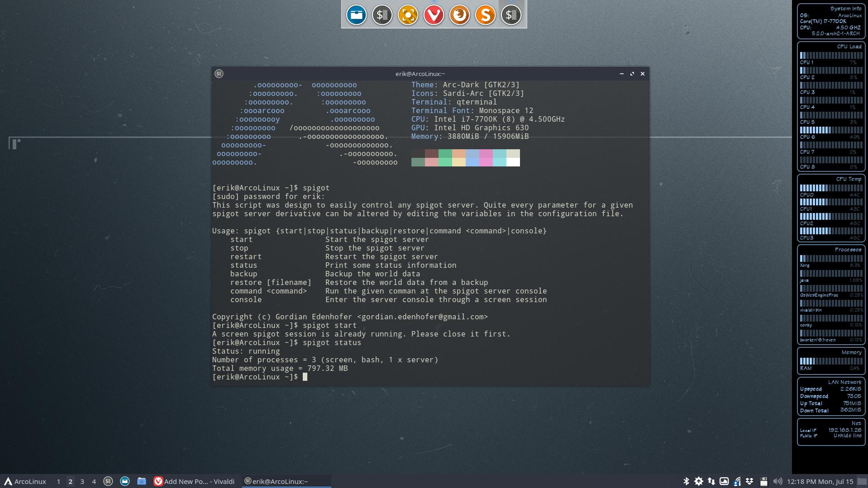Image resolution: width=868 pixels, height=488 pixels.
Task: Click the System Info heading in conky
Action: (845, 9)
